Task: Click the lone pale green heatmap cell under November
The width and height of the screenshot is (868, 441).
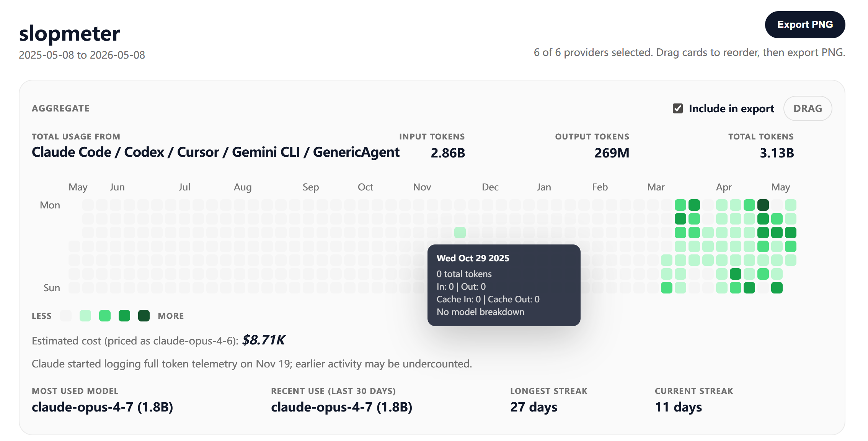Action: coord(460,233)
